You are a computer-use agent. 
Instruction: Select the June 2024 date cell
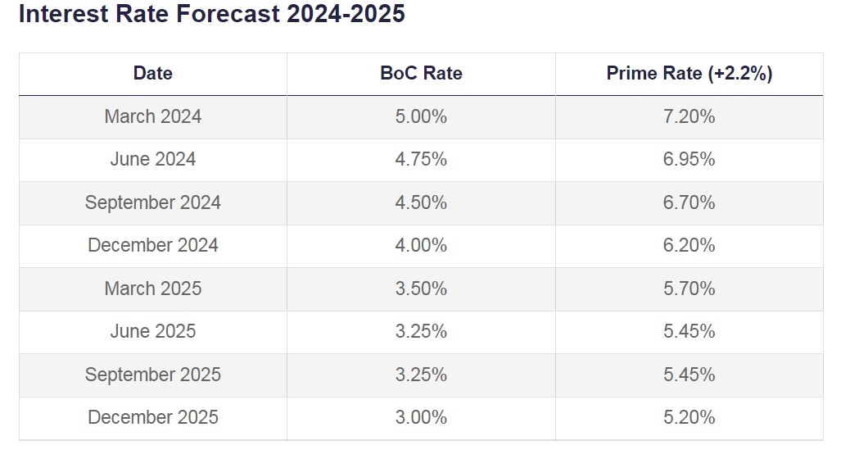pos(153,159)
